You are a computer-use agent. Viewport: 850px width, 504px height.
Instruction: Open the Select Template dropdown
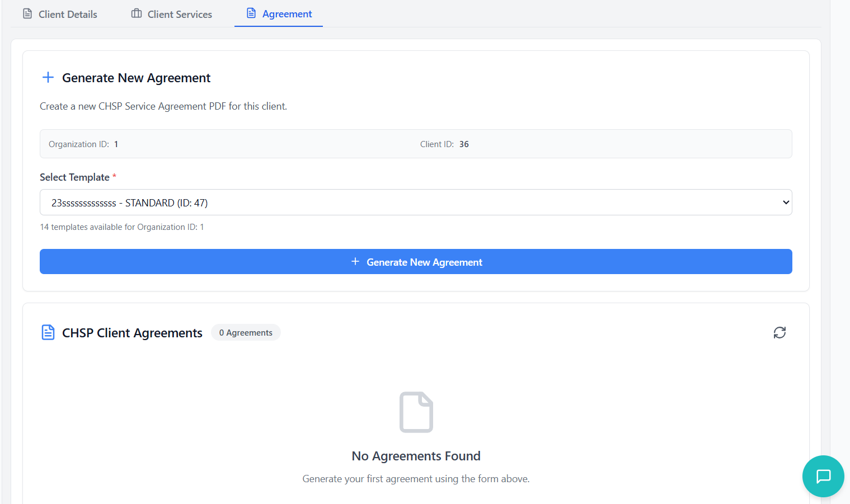click(415, 202)
